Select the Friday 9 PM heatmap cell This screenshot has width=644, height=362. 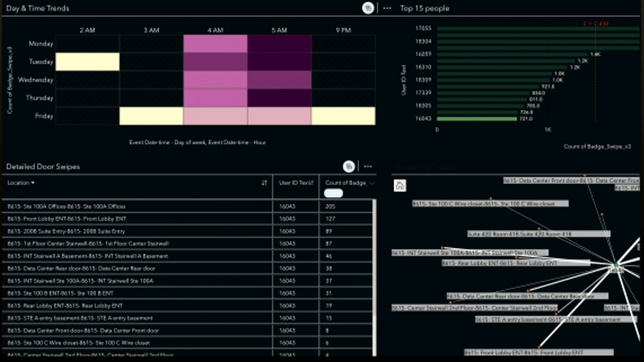(x=343, y=116)
